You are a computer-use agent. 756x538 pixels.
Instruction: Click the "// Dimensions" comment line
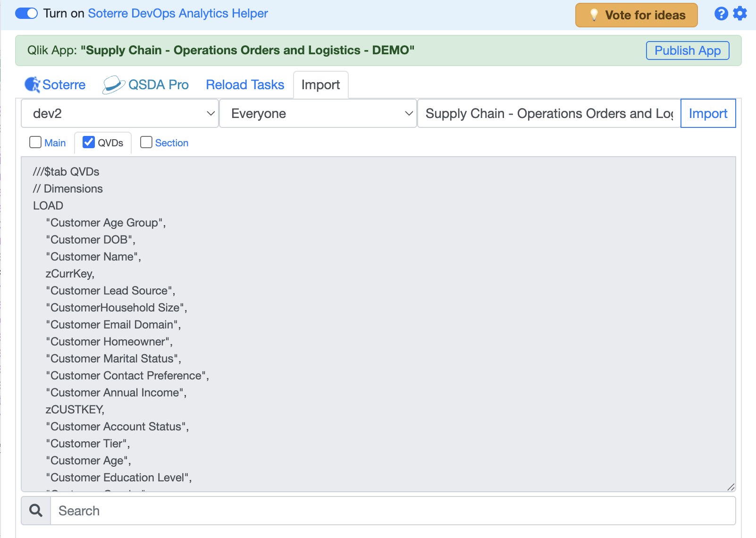click(x=68, y=189)
